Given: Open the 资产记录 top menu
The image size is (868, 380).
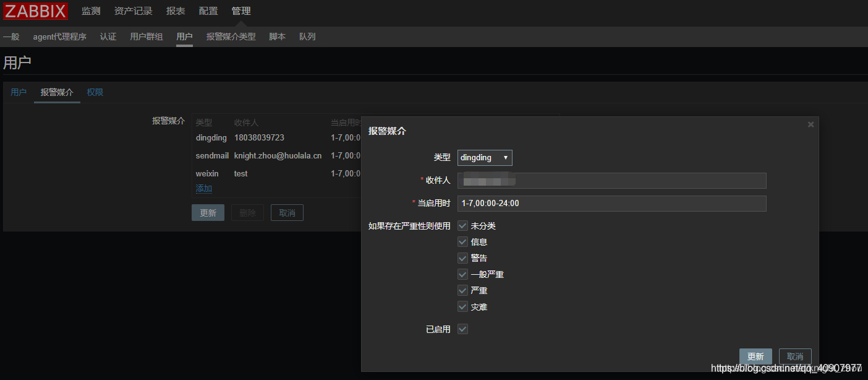Looking at the screenshot, I should [x=134, y=11].
